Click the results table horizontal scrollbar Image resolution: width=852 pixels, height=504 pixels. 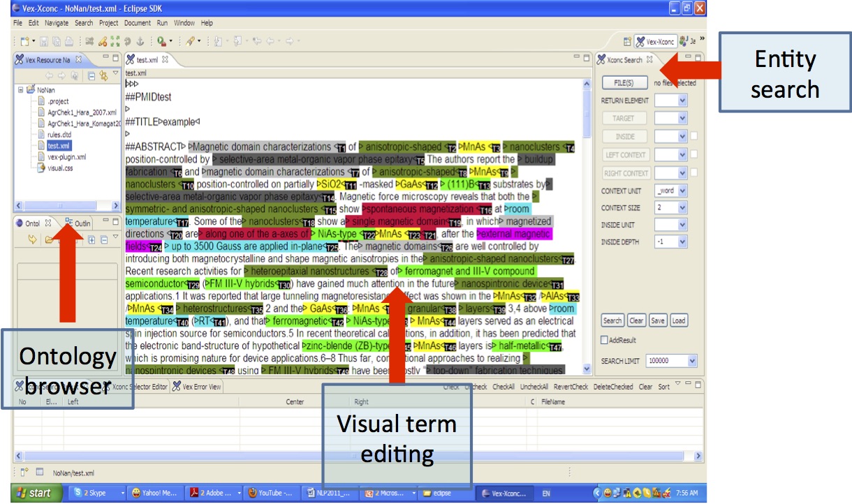(x=358, y=455)
